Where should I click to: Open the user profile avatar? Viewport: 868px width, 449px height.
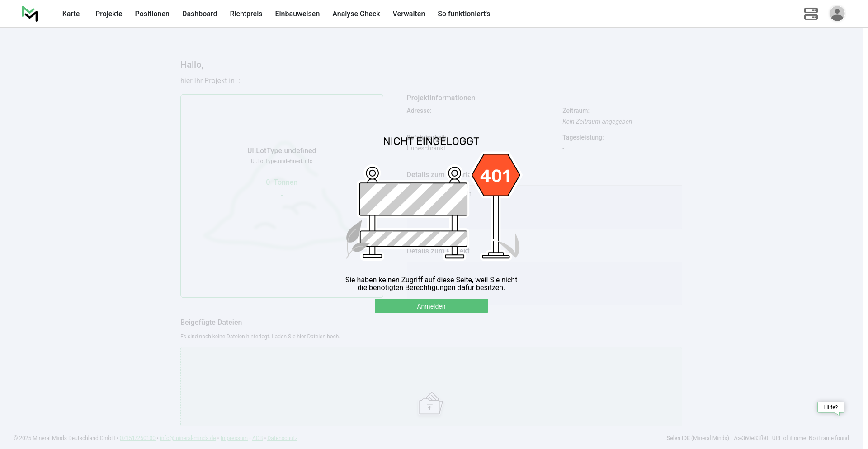pos(837,14)
